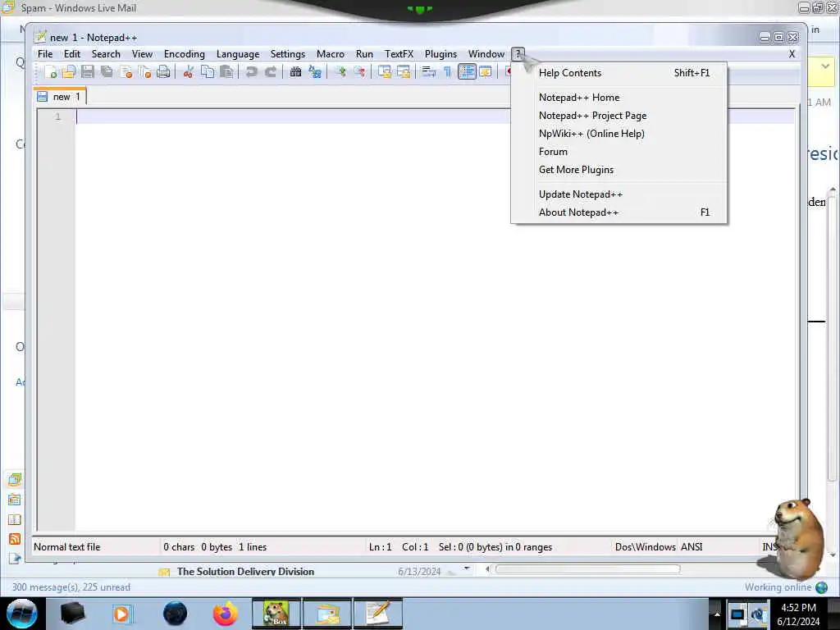Select NpWiki++ (Online Help) entry

click(619, 134)
